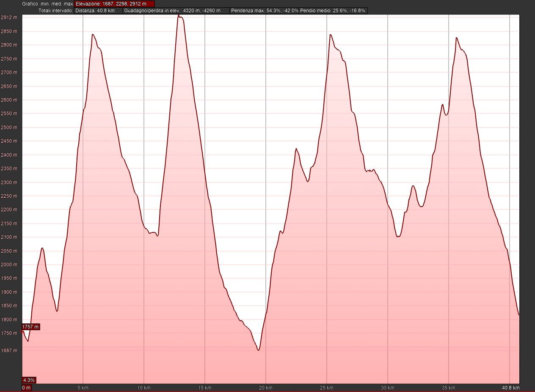
Task: Click the profile's end point at 40.8 km
Action: point(519,315)
